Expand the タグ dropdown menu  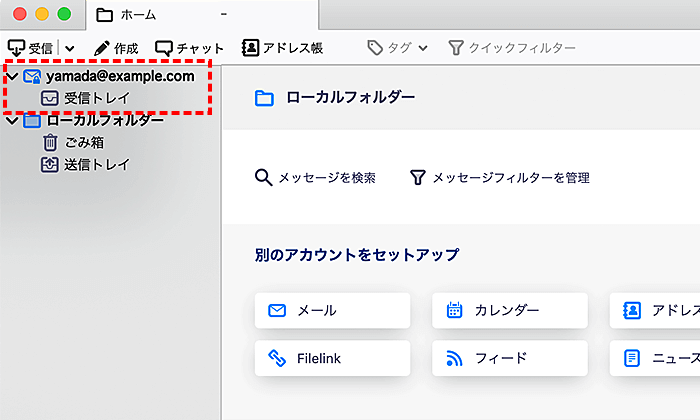click(397, 48)
